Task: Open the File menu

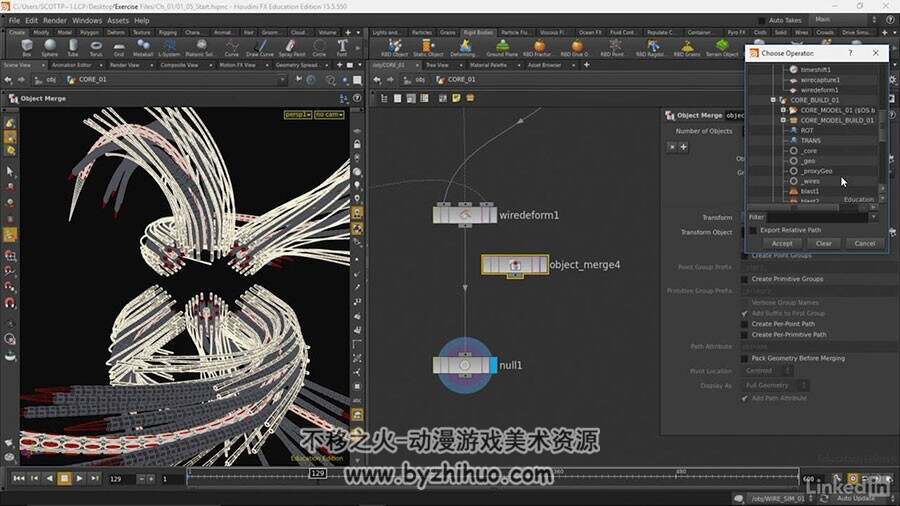Action: pos(14,20)
